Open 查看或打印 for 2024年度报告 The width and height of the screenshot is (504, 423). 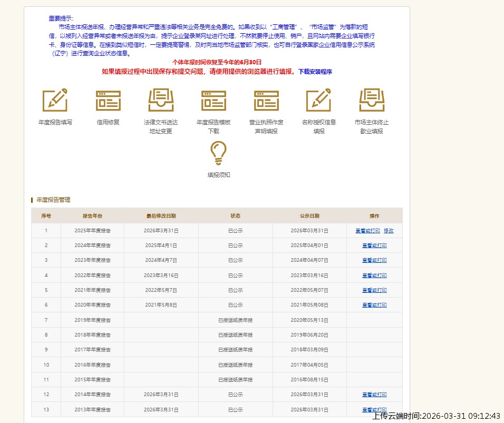point(374,245)
